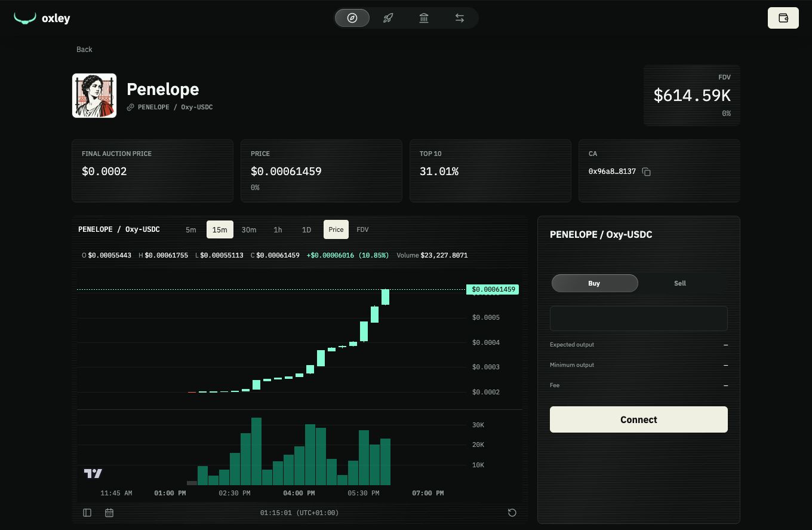The width and height of the screenshot is (812, 530).
Task: Click the Expected output row label
Action: (x=572, y=345)
